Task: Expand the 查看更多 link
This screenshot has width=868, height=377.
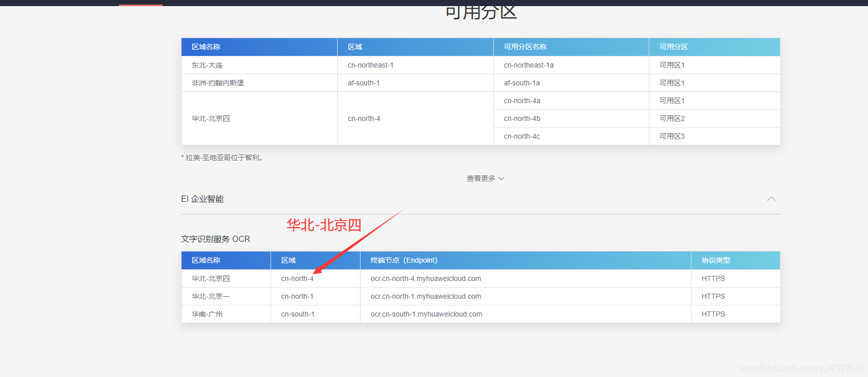Action: pos(485,178)
